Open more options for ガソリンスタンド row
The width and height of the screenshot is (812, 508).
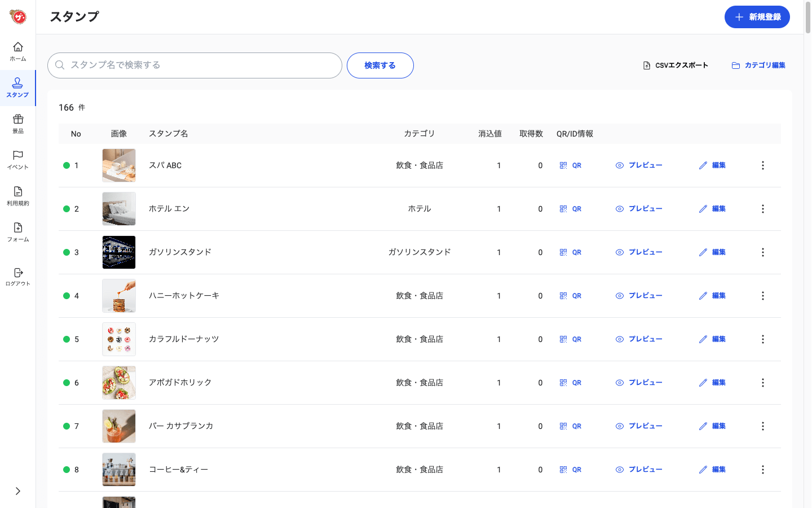762,252
